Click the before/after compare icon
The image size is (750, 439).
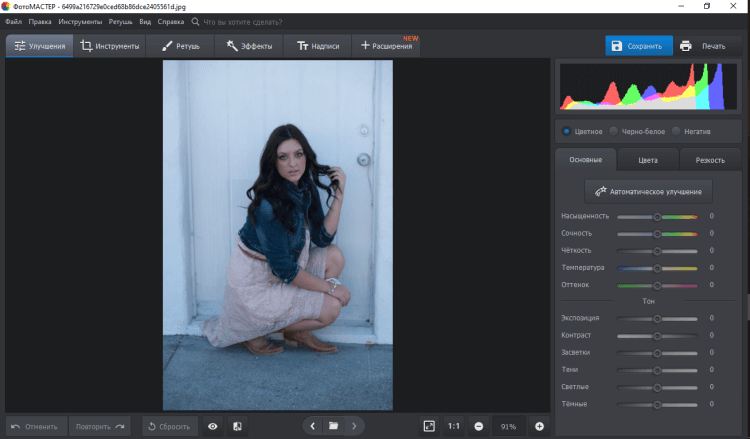pyautogui.click(x=238, y=426)
